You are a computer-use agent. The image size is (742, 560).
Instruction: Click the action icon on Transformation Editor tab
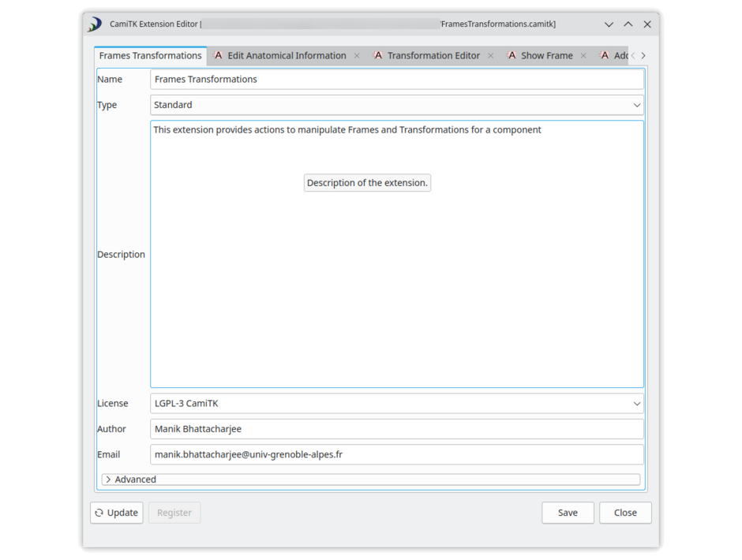tap(378, 55)
